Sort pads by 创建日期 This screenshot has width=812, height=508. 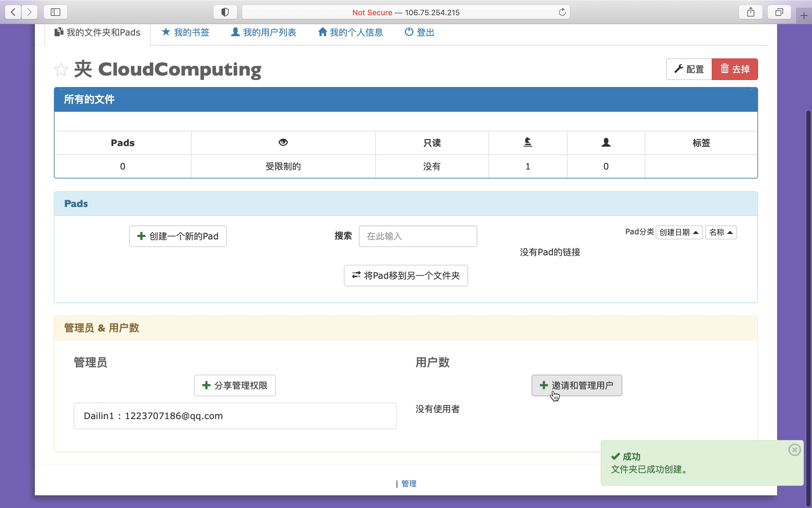click(679, 232)
